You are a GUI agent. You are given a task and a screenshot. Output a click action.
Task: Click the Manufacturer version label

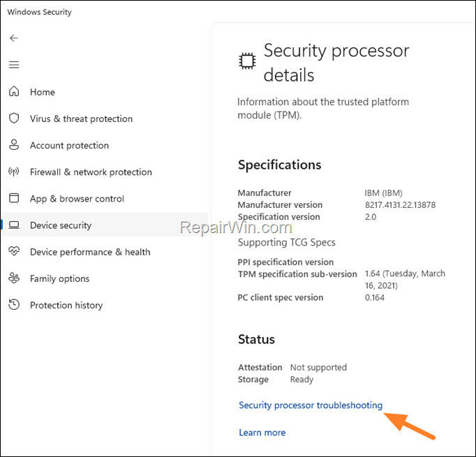pyautogui.click(x=280, y=205)
